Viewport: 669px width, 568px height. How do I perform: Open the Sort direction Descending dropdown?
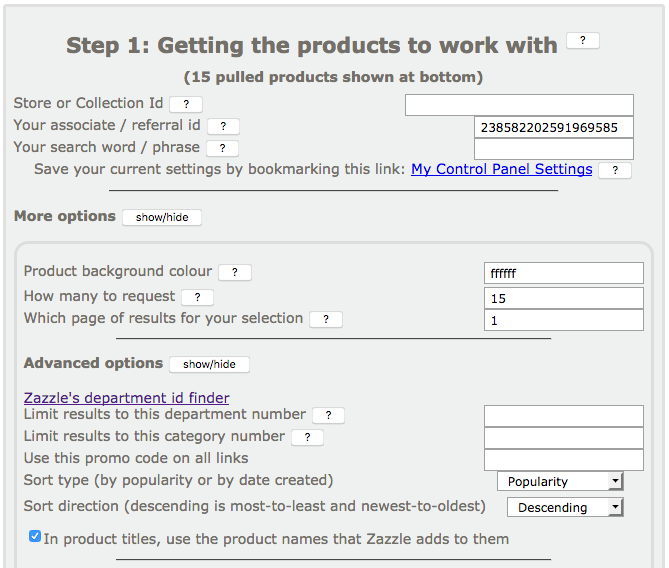click(x=564, y=507)
